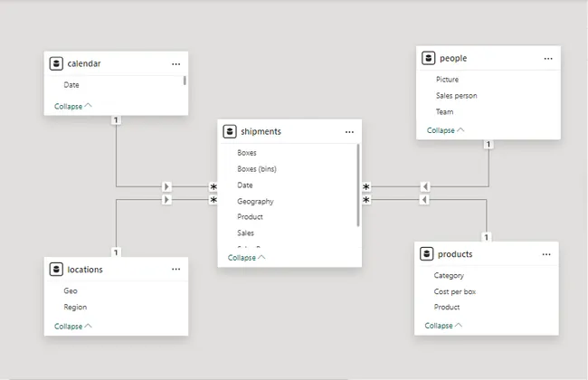This screenshot has width=588, height=380.
Task: Click the lower many marker on shipments right side
Action: tap(366, 200)
